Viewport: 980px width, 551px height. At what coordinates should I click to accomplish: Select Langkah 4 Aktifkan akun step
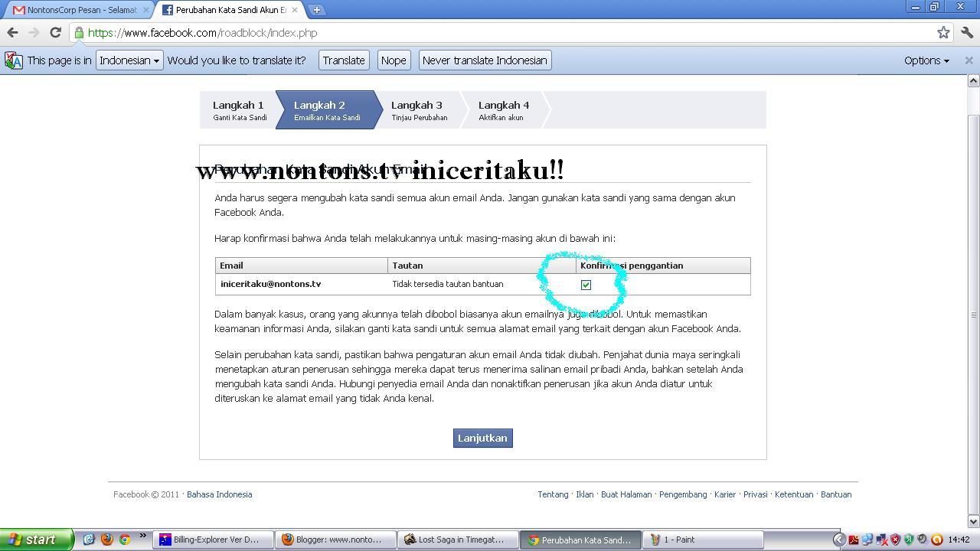pos(504,110)
